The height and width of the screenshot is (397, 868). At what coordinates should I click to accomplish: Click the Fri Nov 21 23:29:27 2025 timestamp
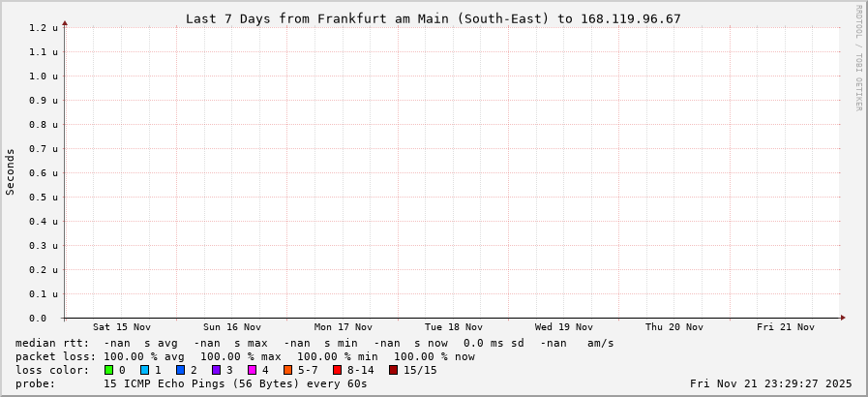(770, 383)
